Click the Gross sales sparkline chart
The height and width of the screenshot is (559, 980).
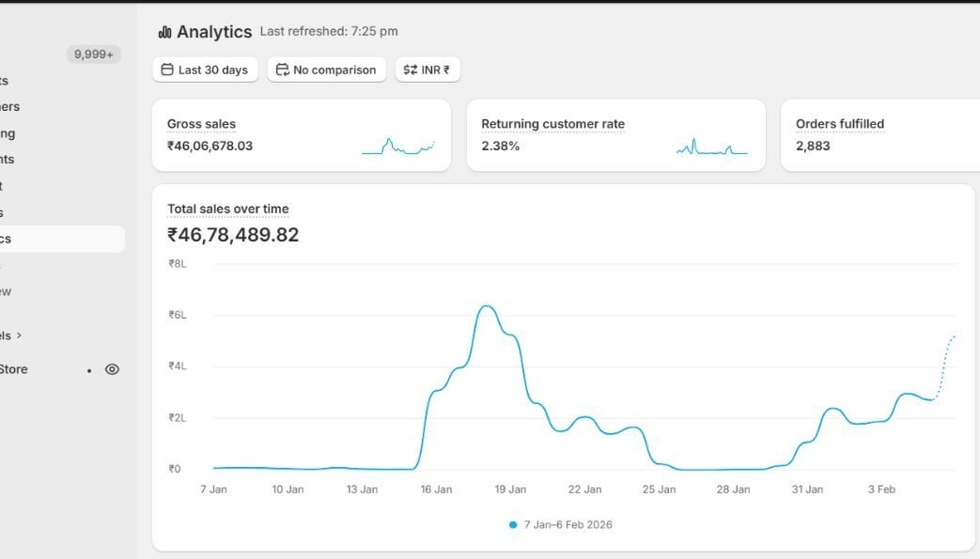(398, 147)
